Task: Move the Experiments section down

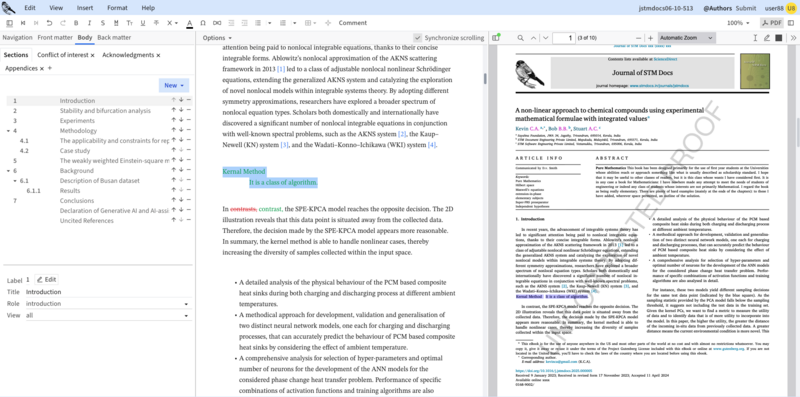Action: [x=181, y=120]
